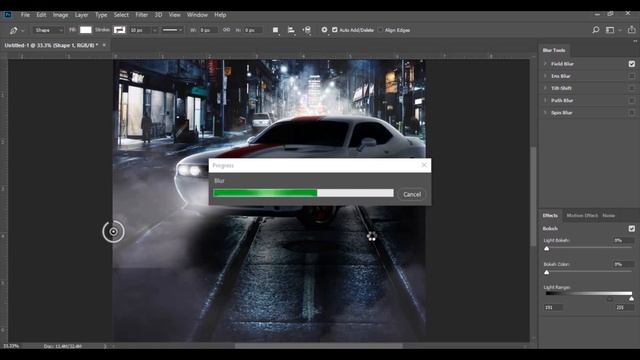Enable the Spin Blur checkbox
Screen dimensions: 640x360
tap(631, 113)
